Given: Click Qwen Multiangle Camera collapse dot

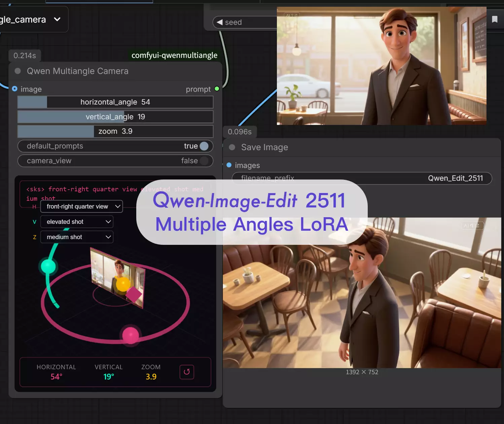Looking at the screenshot, I should [x=18, y=71].
